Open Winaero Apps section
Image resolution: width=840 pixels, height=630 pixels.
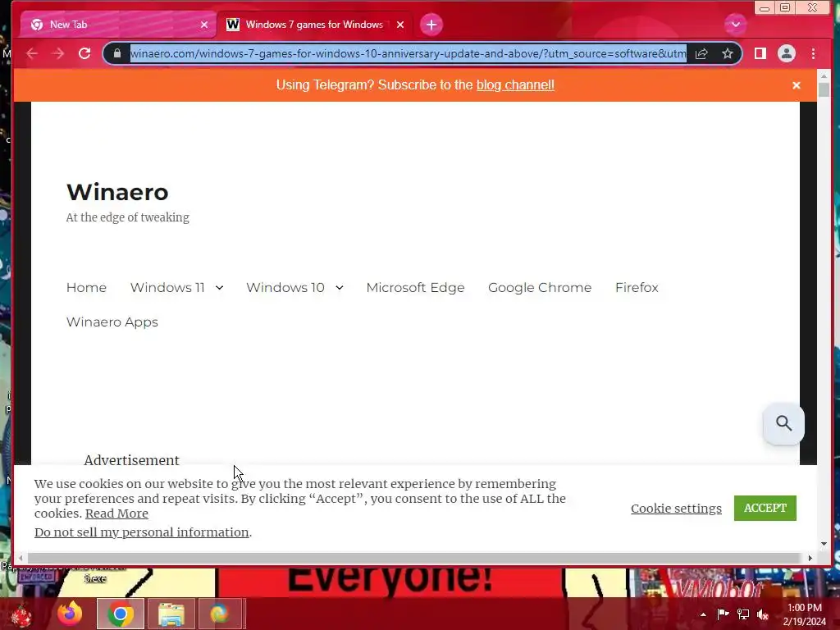(112, 322)
